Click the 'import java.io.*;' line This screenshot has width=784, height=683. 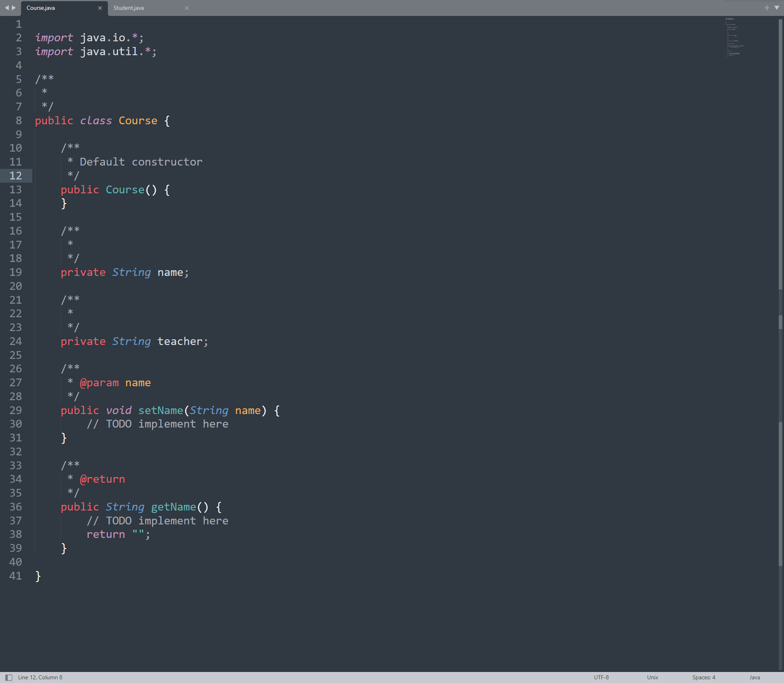(x=89, y=38)
